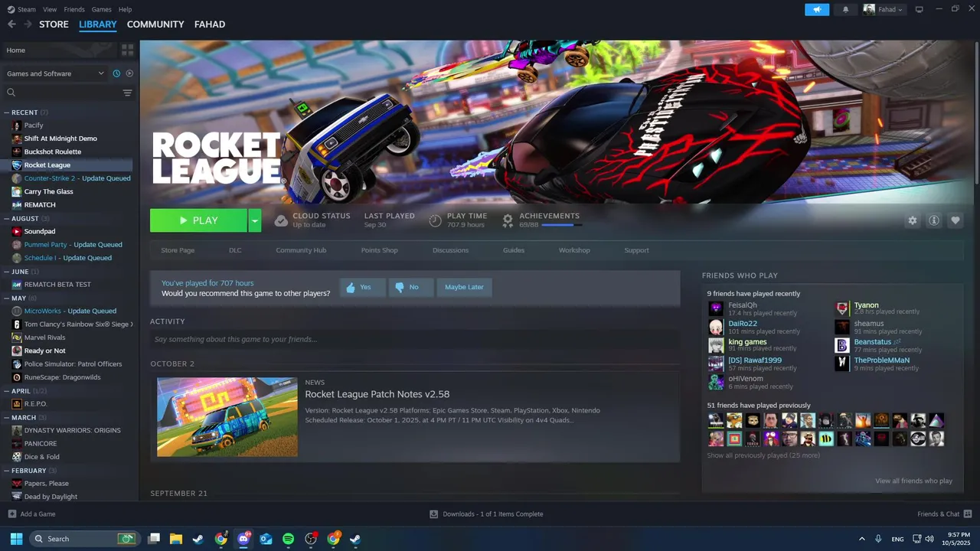This screenshot has width=980, height=551.
Task: Open File Explorer from the taskbar
Action: click(x=175, y=539)
